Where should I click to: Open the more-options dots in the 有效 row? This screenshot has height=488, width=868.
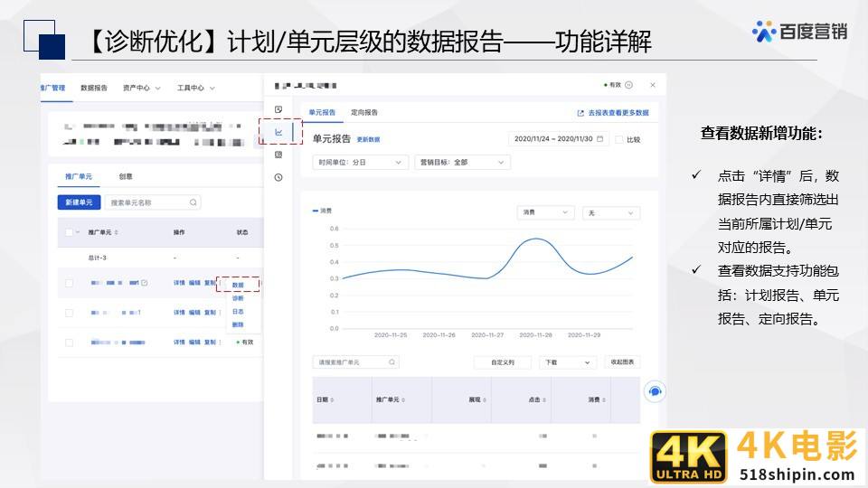pyautogui.click(x=221, y=343)
